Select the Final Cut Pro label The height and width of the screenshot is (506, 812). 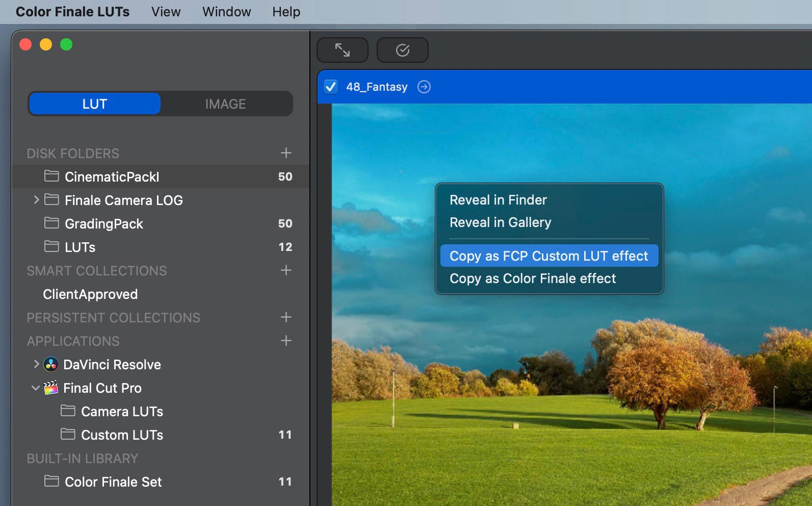coord(102,388)
